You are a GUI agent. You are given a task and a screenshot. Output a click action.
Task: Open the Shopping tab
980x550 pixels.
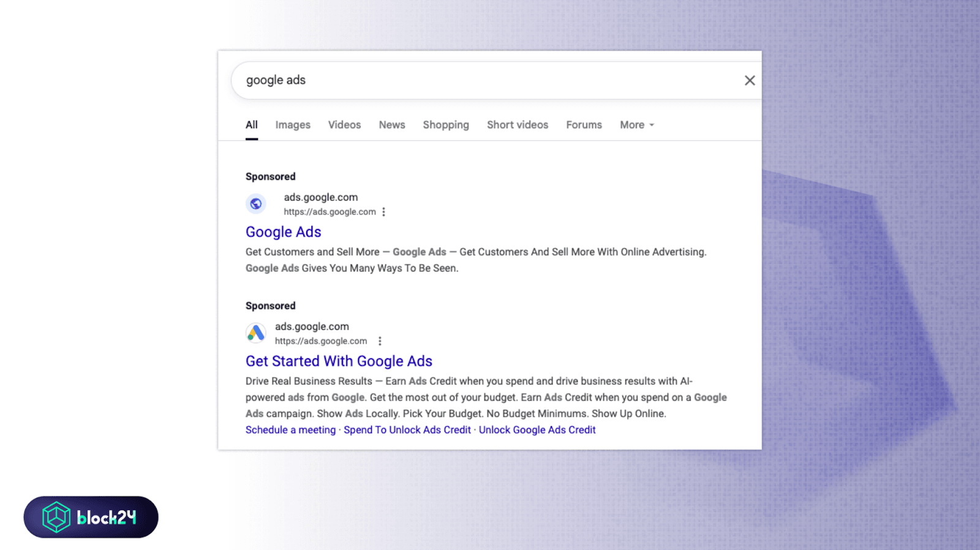pyautogui.click(x=446, y=125)
